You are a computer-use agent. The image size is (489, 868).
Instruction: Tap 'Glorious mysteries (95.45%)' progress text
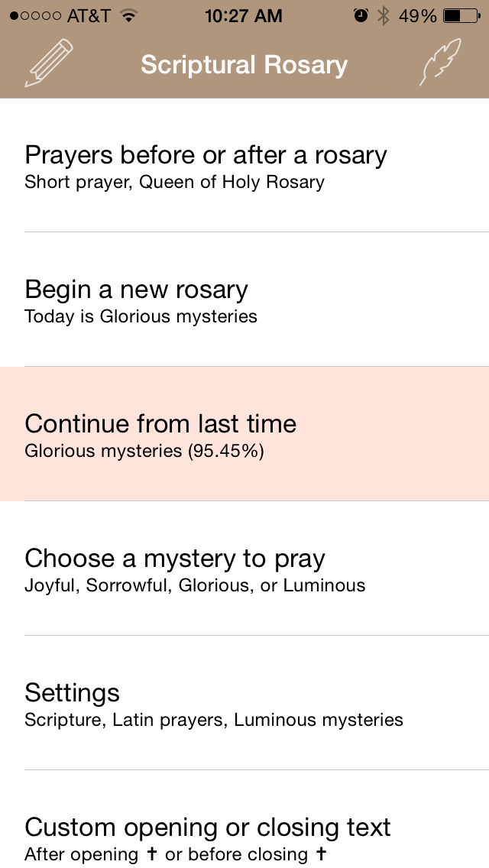(144, 451)
